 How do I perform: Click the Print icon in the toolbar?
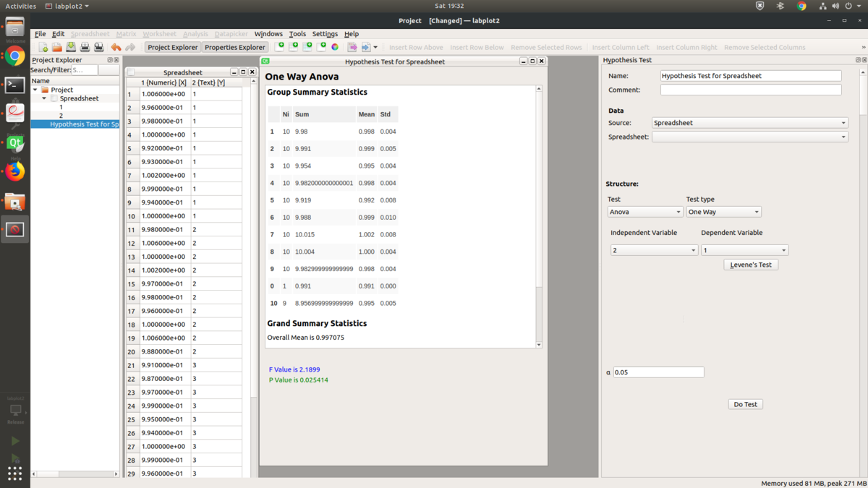pyautogui.click(x=85, y=48)
